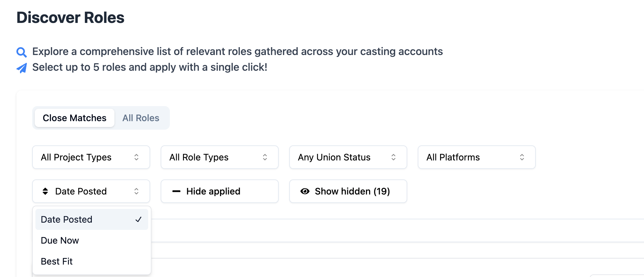Screen dimensions: 644x277
Task: Click chevron arrows on All Platforms
Action: [522, 157]
